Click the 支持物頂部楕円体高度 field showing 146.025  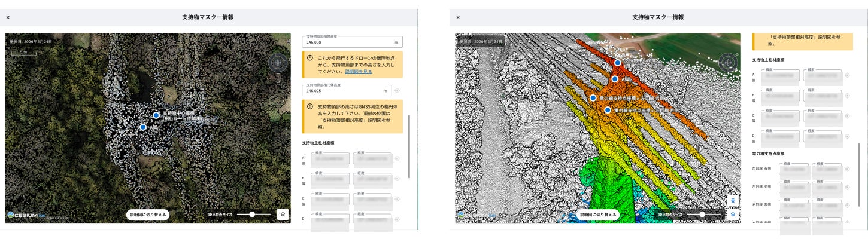(x=347, y=91)
